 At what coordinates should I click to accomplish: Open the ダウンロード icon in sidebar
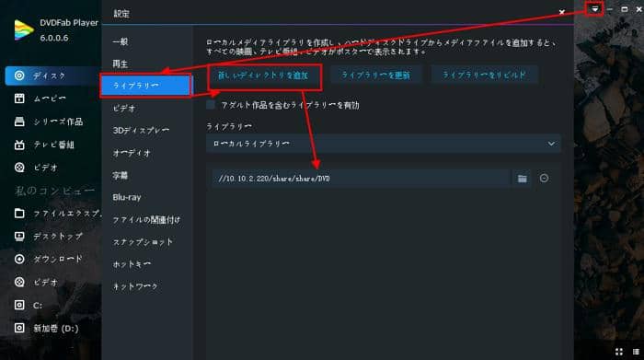19,259
